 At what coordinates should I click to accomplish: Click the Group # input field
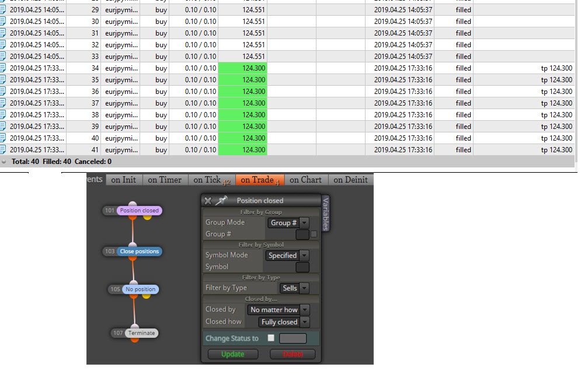pos(302,235)
